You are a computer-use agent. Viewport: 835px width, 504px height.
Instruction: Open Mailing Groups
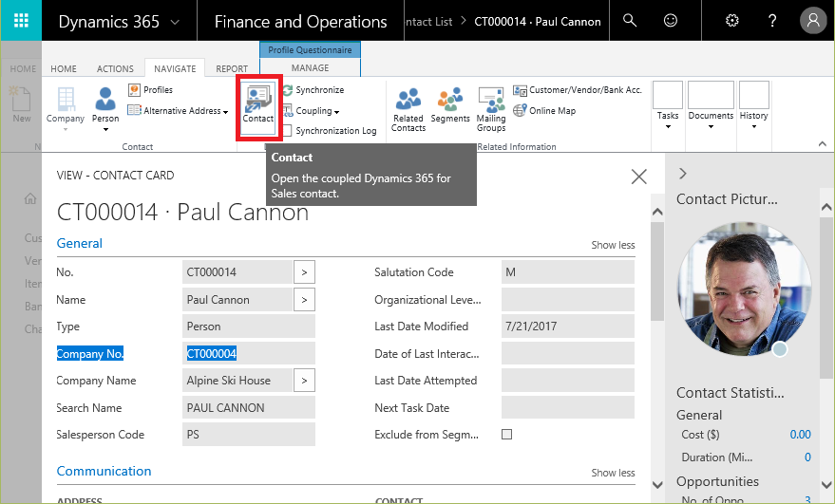point(491,109)
